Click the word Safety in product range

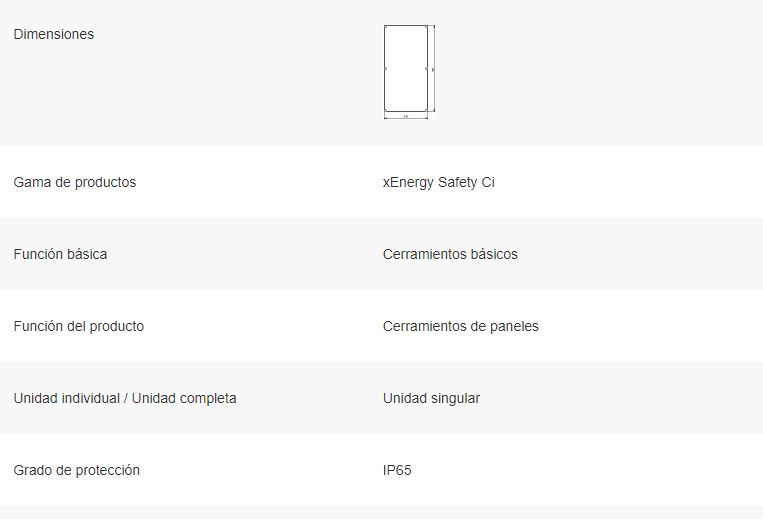click(x=457, y=182)
